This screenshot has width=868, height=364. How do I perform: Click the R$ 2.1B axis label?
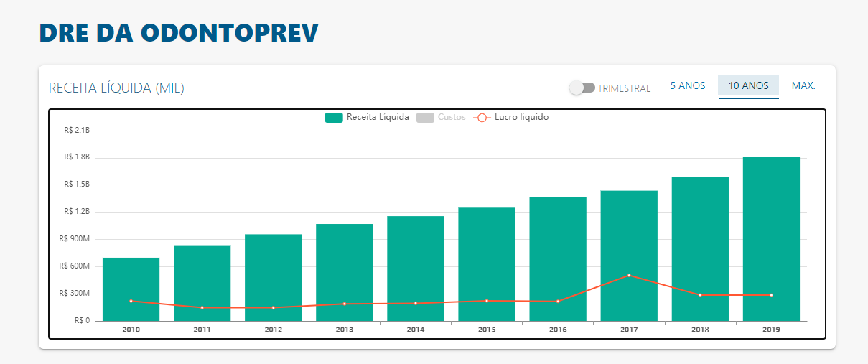click(x=77, y=130)
